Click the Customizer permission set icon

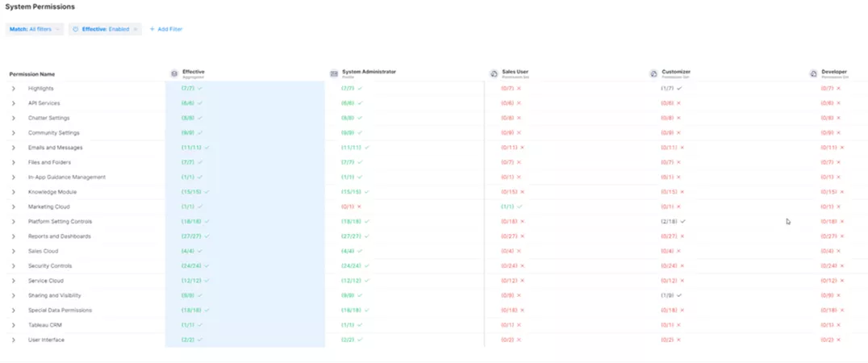tap(653, 73)
